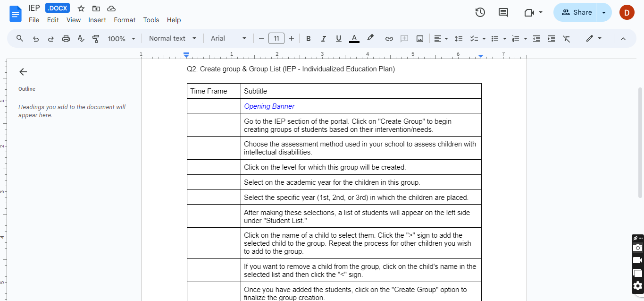Click the font size field showing 11

click(276, 39)
